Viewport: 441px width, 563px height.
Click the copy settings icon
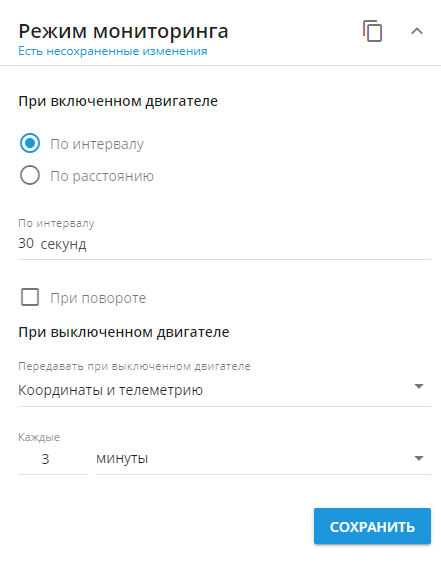372,31
